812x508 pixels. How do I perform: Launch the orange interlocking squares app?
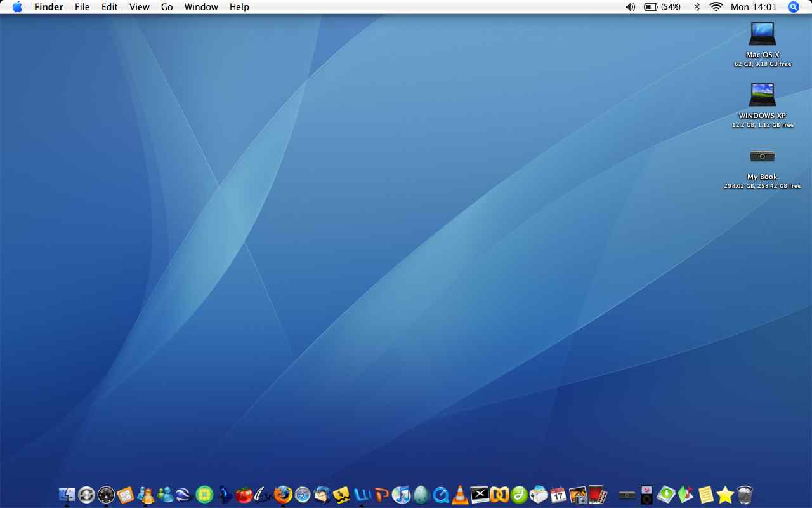pos(499,495)
